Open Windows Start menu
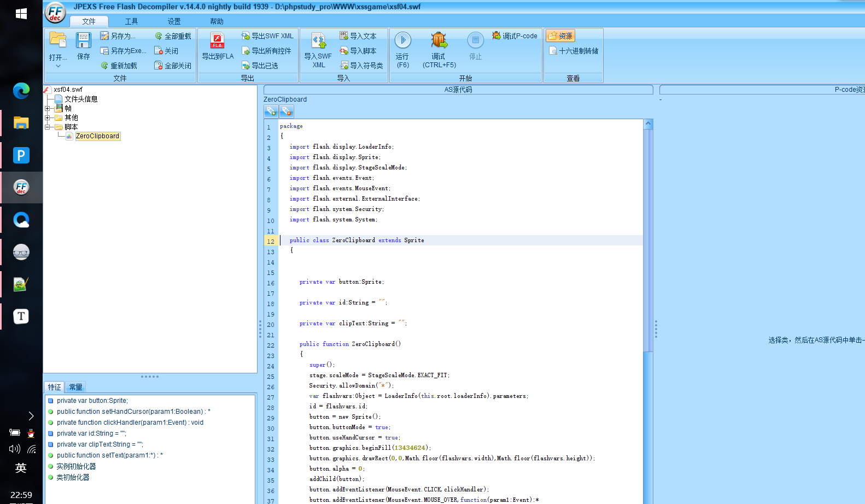The height and width of the screenshot is (504, 865). [x=21, y=14]
